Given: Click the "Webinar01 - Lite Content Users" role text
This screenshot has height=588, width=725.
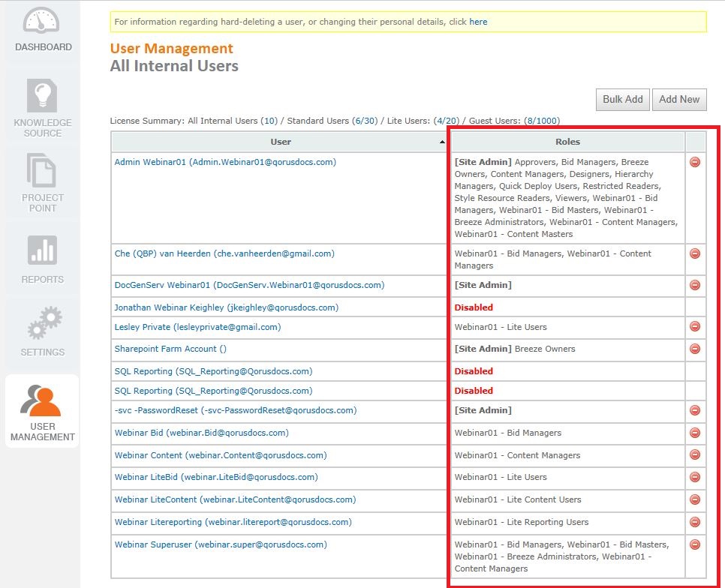Looking at the screenshot, I should [517, 499].
